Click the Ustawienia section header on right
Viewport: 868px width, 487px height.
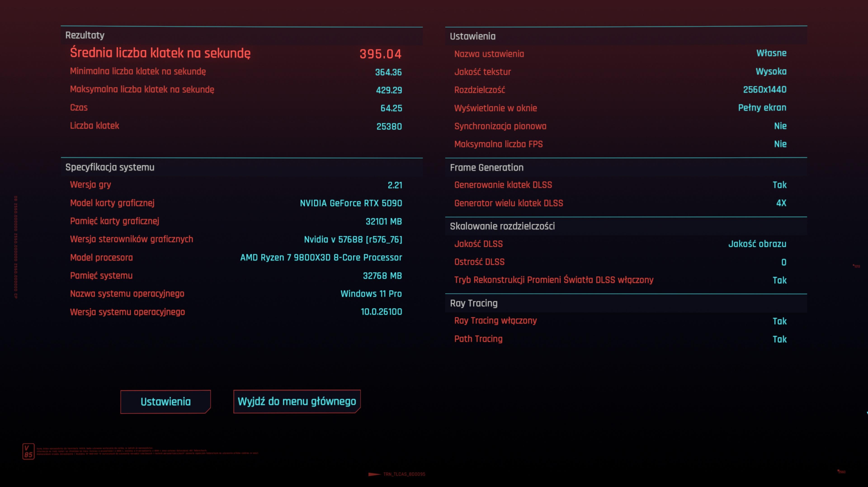tap(472, 36)
